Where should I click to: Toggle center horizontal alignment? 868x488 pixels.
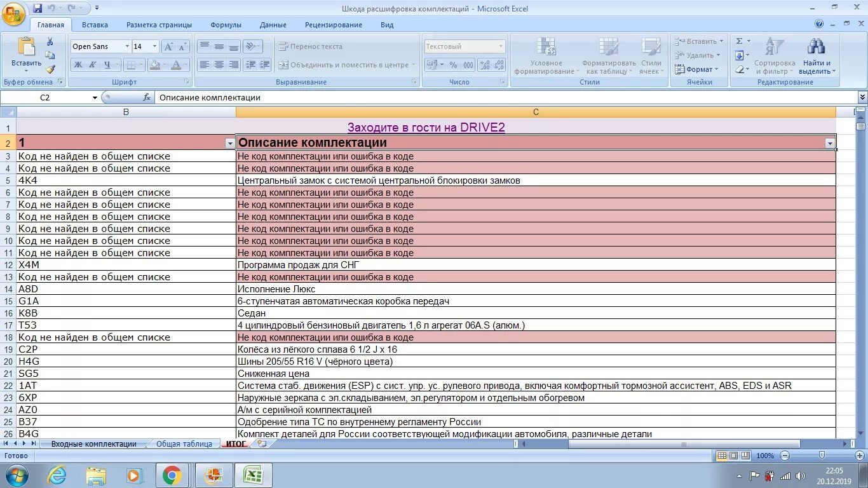pyautogui.click(x=219, y=65)
